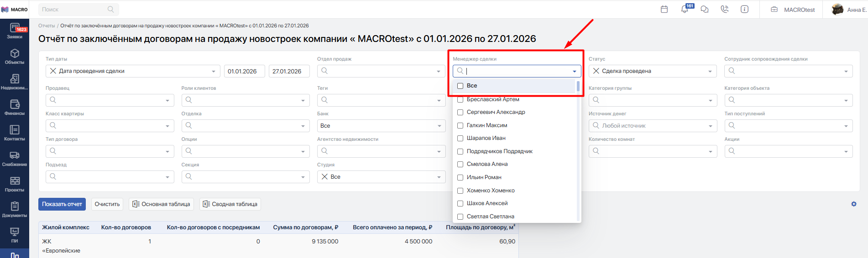Click the Показать отчет button

pos(62,204)
